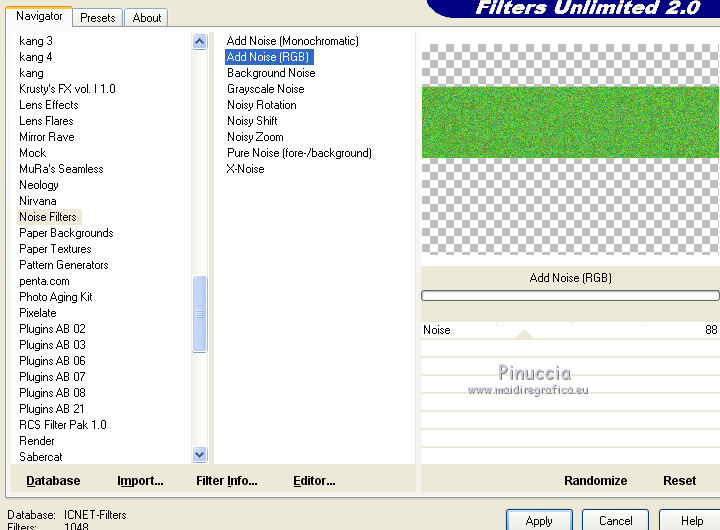
Task: Randomize the filter settings
Action: point(596,481)
